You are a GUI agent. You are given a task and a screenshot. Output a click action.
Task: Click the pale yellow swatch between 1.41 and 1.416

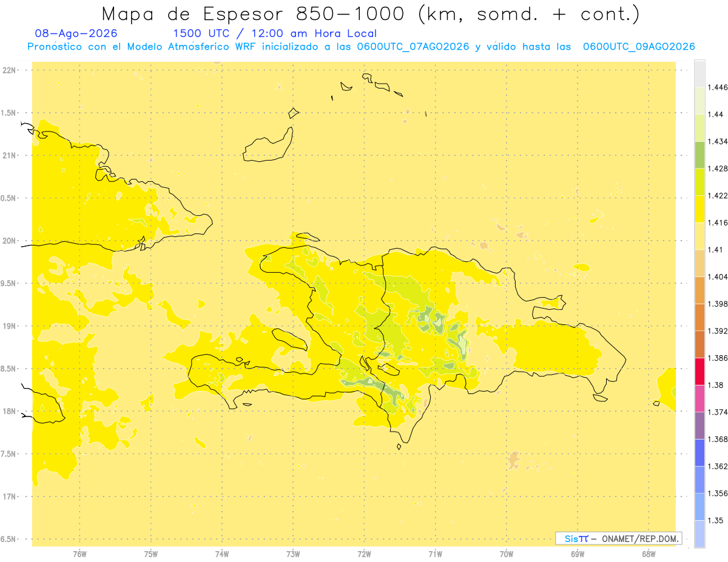[x=699, y=236]
